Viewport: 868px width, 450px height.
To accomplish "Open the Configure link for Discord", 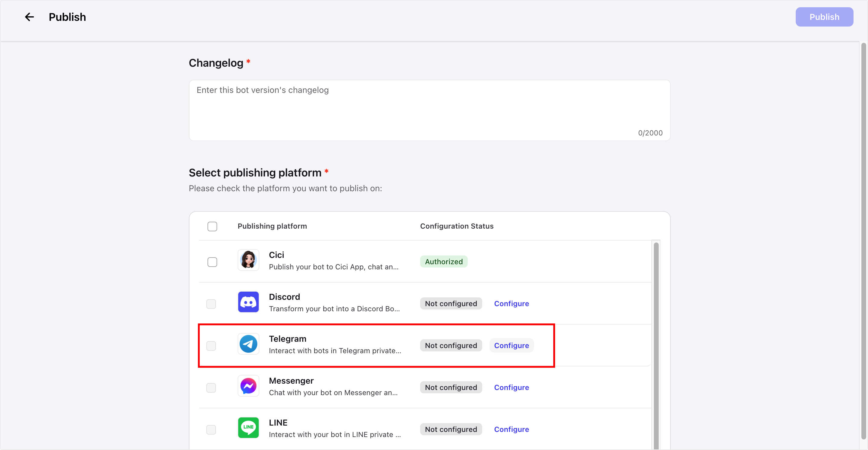I will pos(511,304).
